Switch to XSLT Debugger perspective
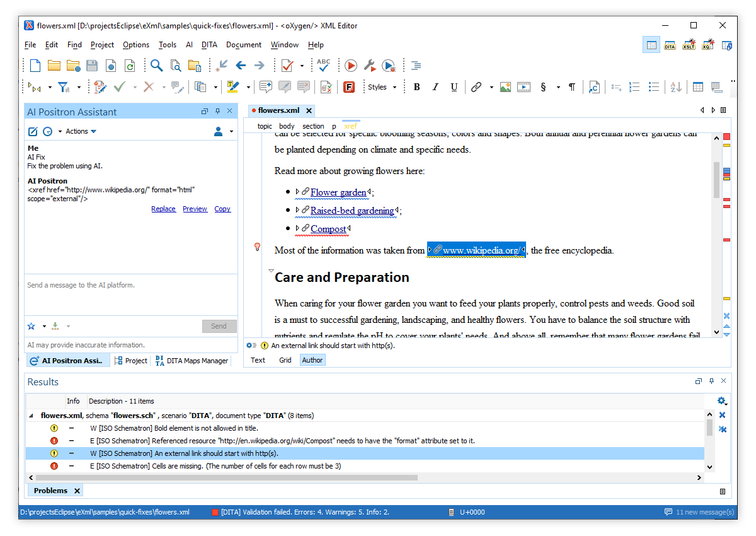The height and width of the screenshot is (536, 756). click(689, 45)
